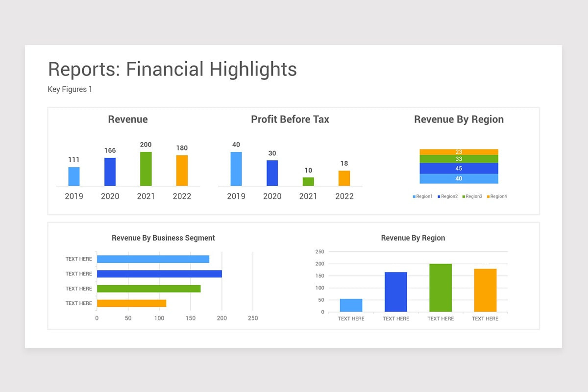The height and width of the screenshot is (392, 588).
Task: Select the blue 2019 Revenue bar
Action: click(x=74, y=176)
